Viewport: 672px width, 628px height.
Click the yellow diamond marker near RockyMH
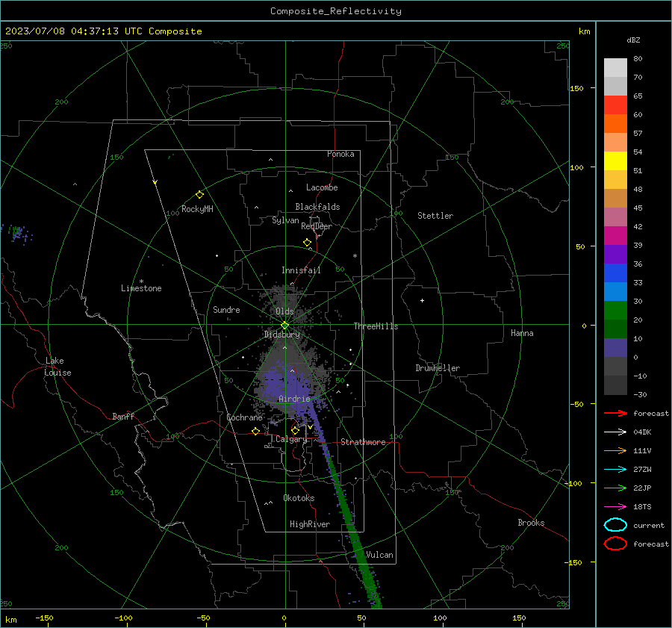click(x=199, y=195)
